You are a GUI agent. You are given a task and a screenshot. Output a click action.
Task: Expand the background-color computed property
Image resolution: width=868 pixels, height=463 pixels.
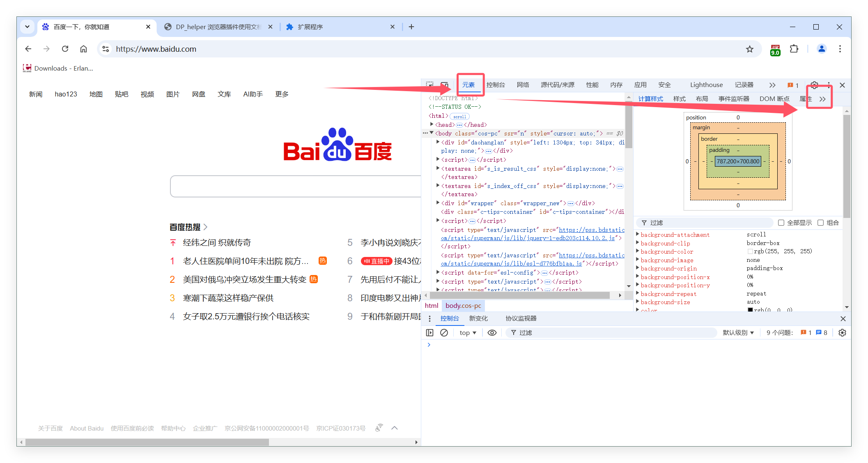(638, 251)
